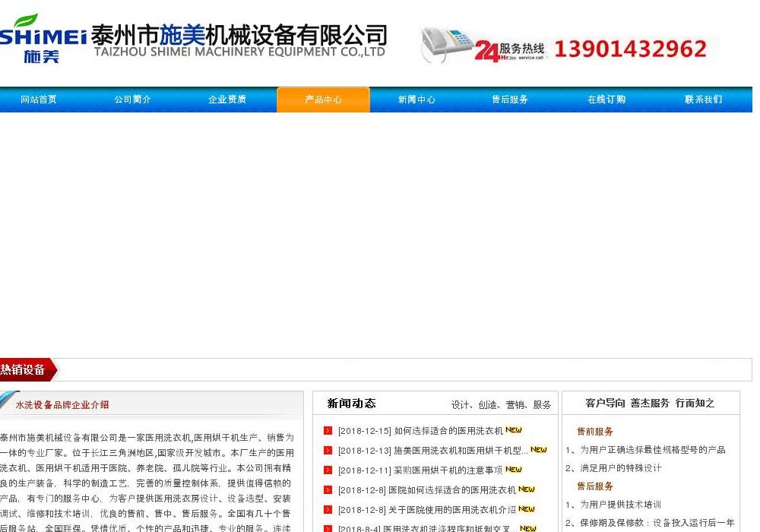Open 新闻中心 in the navigation bar
This screenshot has height=532, width=760.
416,100
